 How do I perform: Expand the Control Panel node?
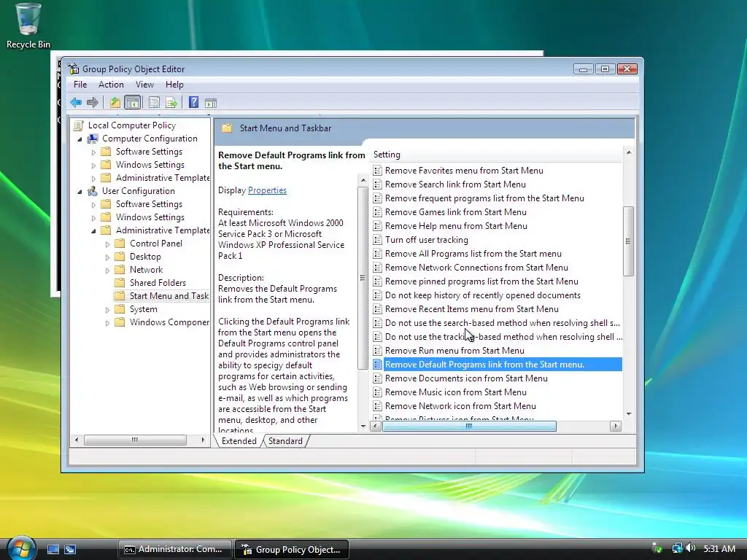tap(107, 244)
